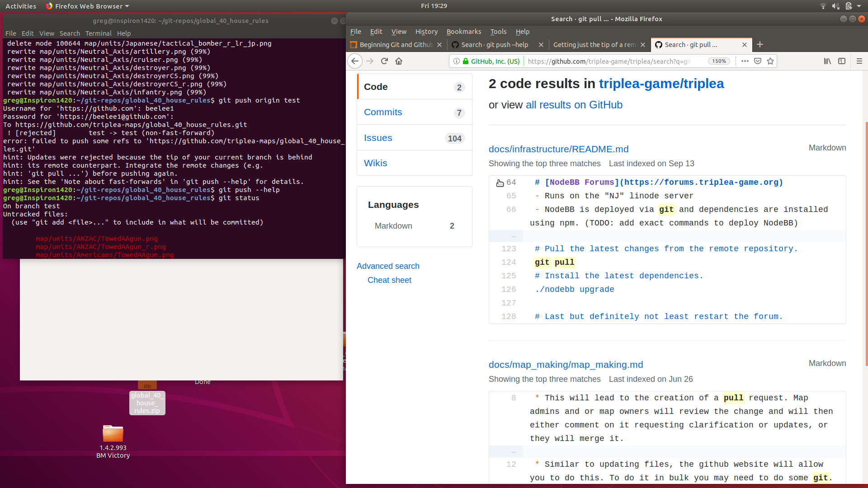Close the 'Beginning Git and Github' tab
This screenshot has width=868, height=488.
coord(439,45)
